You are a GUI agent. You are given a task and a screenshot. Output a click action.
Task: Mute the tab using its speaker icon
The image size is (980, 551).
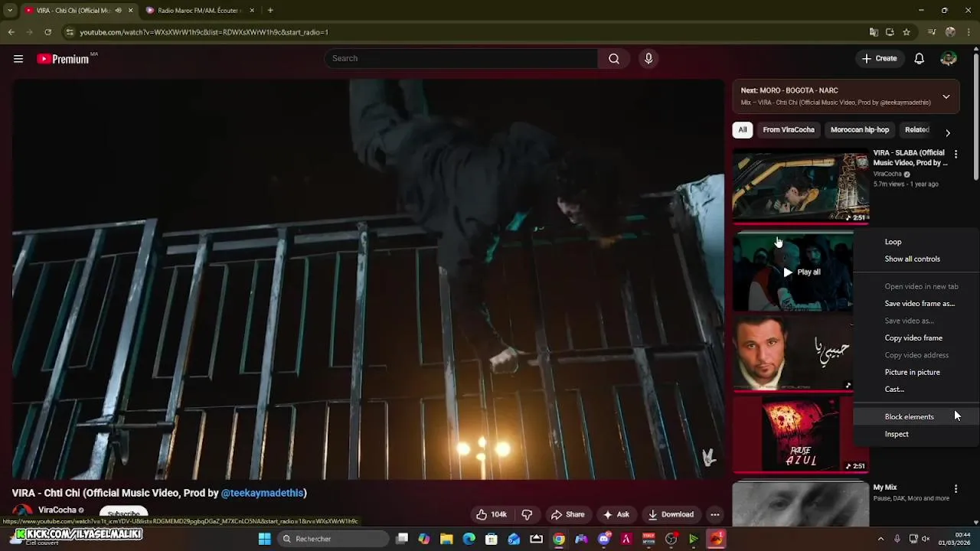click(x=118, y=11)
